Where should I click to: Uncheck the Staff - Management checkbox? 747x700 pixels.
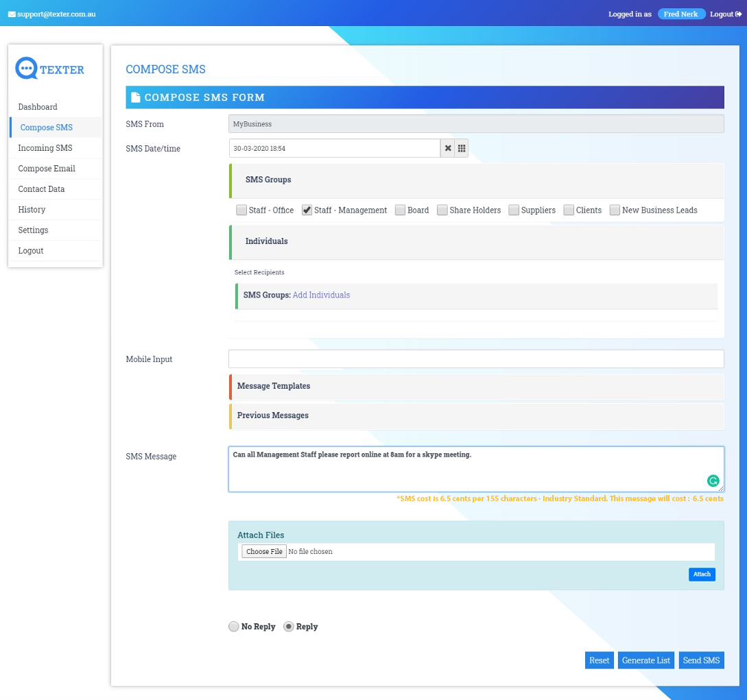(x=307, y=210)
